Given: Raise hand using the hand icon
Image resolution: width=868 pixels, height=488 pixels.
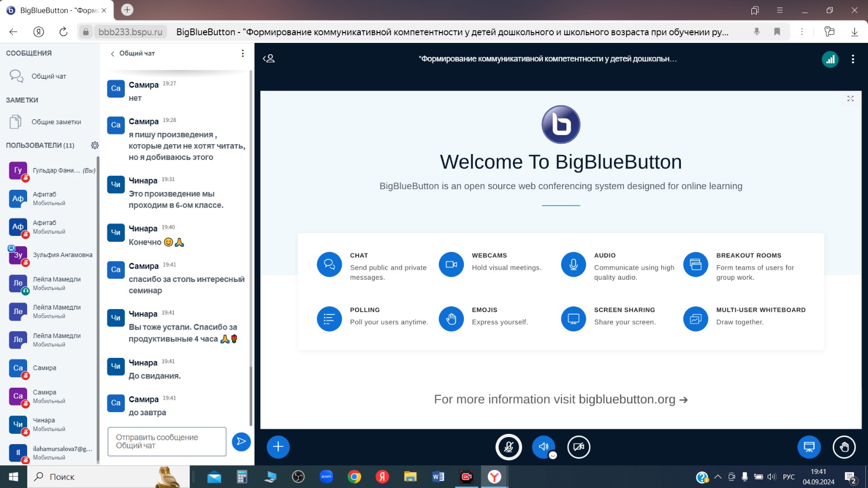Looking at the screenshot, I should click(x=844, y=447).
